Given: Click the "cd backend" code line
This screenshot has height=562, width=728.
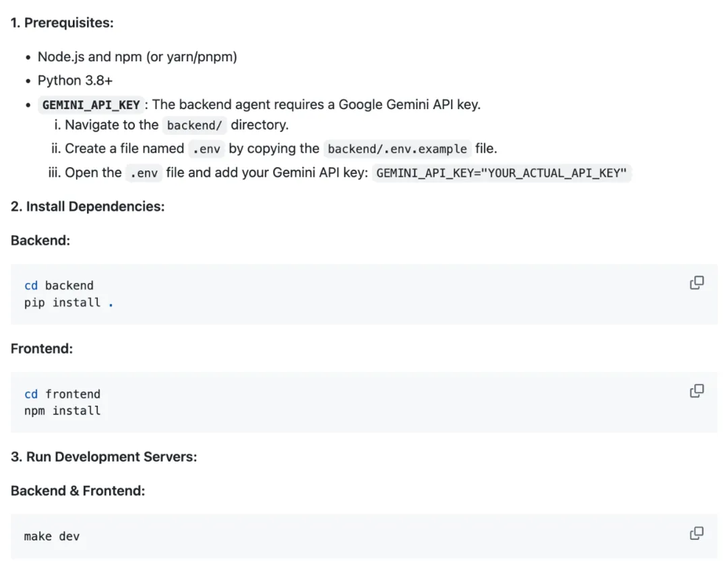Looking at the screenshot, I should click(x=59, y=286).
